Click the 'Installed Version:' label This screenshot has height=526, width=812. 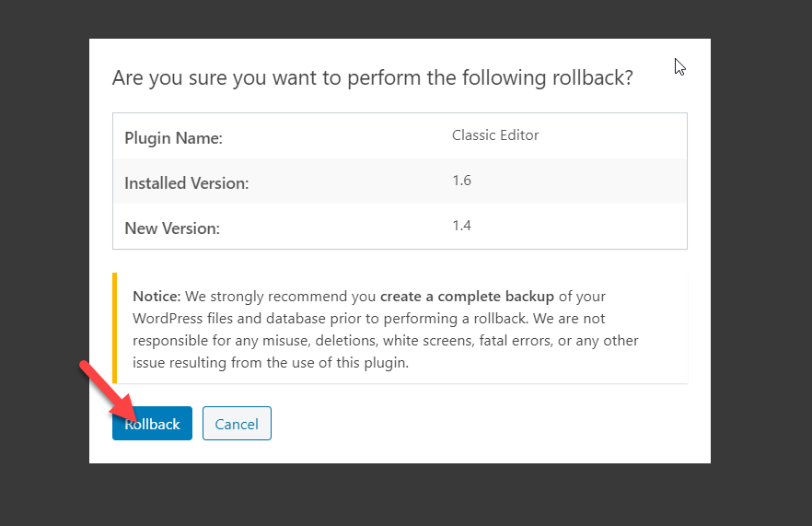186,183
